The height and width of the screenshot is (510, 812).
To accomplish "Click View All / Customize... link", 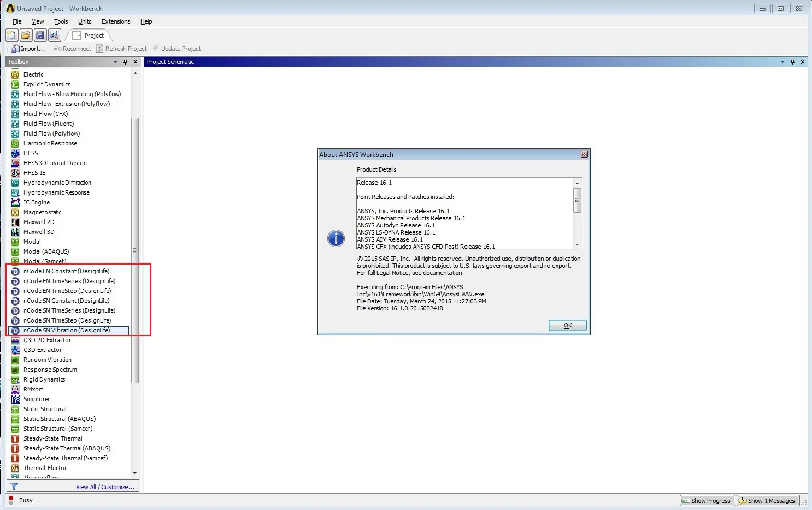I will pyautogui.click(x=105, y=487).
